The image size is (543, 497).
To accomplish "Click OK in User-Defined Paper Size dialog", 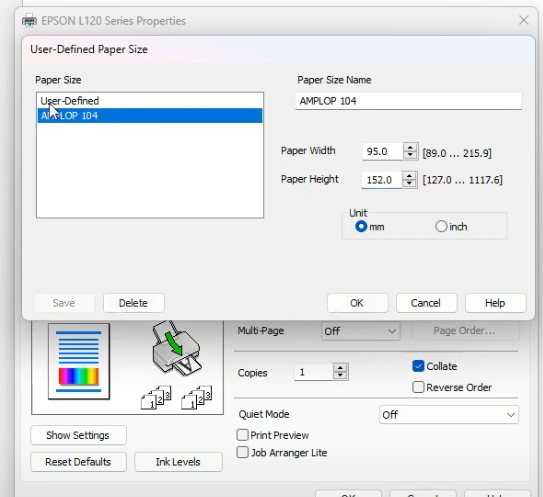I will point(357,303).
